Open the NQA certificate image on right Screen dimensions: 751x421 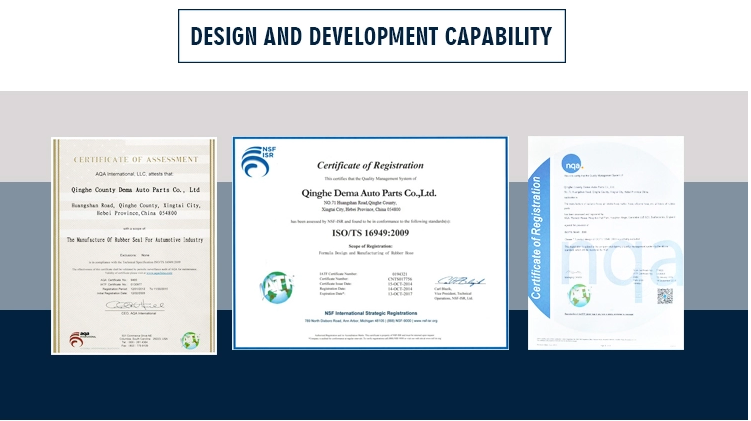tap(605, 243)
